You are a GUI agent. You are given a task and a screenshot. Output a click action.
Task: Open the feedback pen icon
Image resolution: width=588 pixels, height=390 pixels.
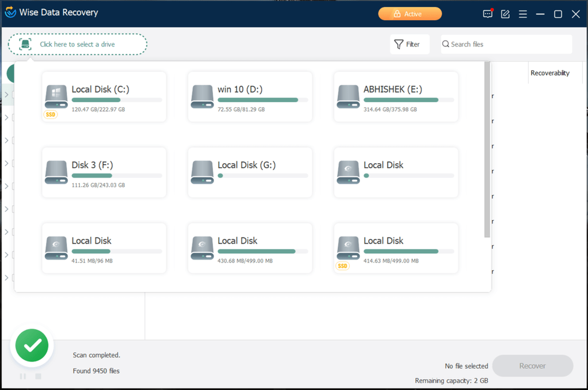tap(505, 14)
